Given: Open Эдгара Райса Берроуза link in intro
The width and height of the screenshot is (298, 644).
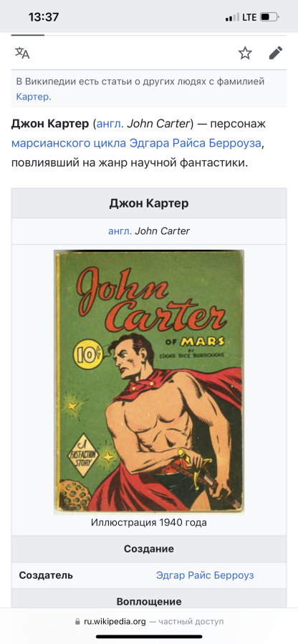Looking at the screenshot, I should pyautogui.click(x=196, y=143).
